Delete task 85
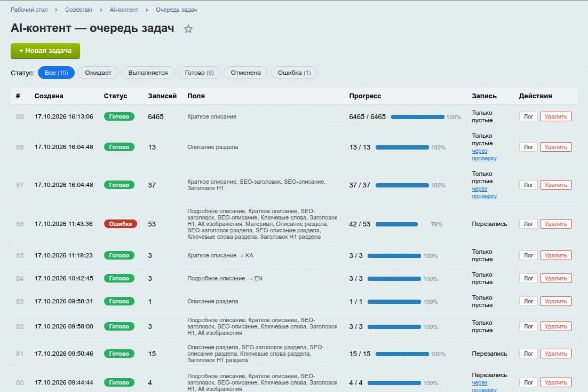588x392 pixels. click(x=556, y=255)
